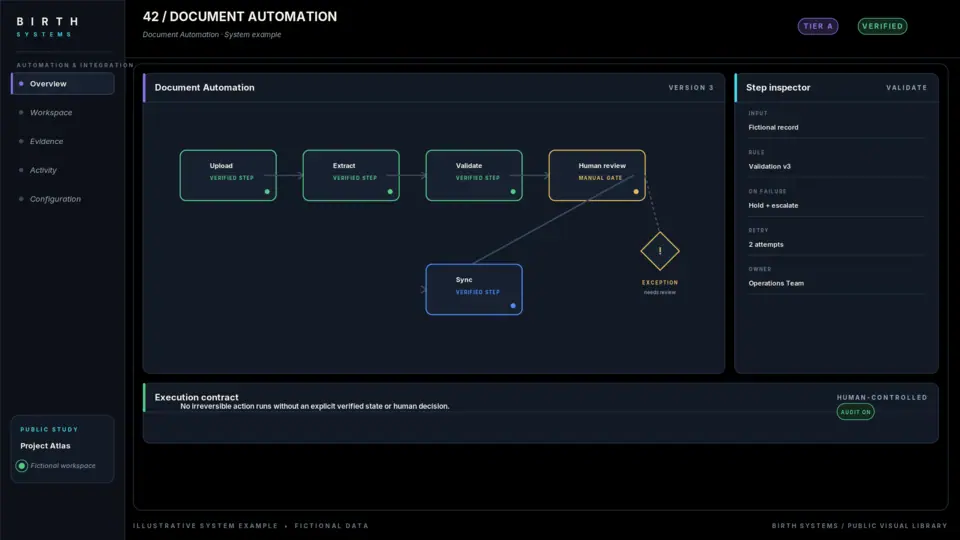Select the Upload step node
This screenshot has width=960, height=540.
(x=228, y=175)
